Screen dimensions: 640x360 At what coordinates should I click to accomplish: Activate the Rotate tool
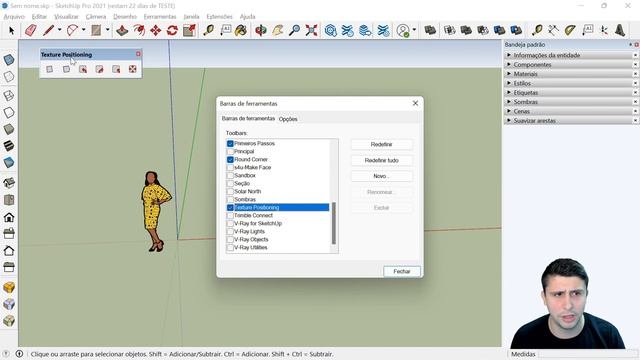pyautogui.click(x=172, y=31)
